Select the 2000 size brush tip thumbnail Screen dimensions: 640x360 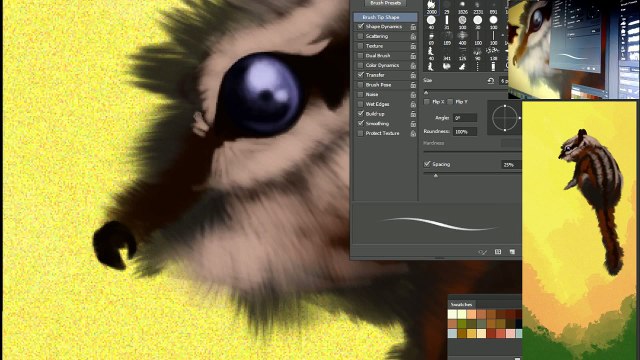[x=431, y=6]
